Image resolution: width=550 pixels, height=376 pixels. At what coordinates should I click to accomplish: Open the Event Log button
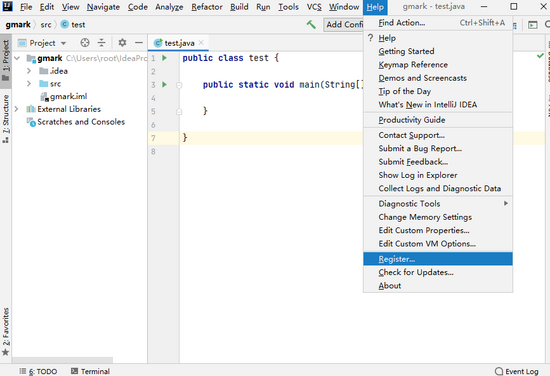click(516, 371)
